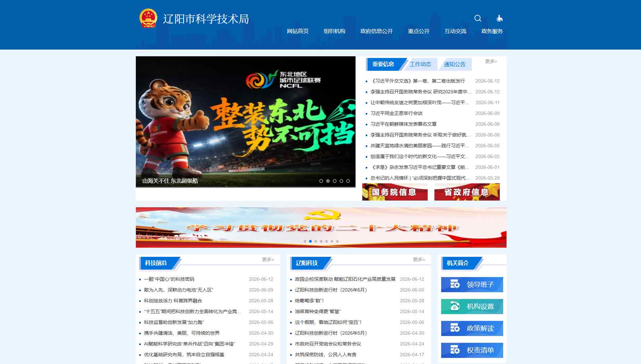Select second slide dot on main carousel

pyautogui.click(x=328, y=181)
